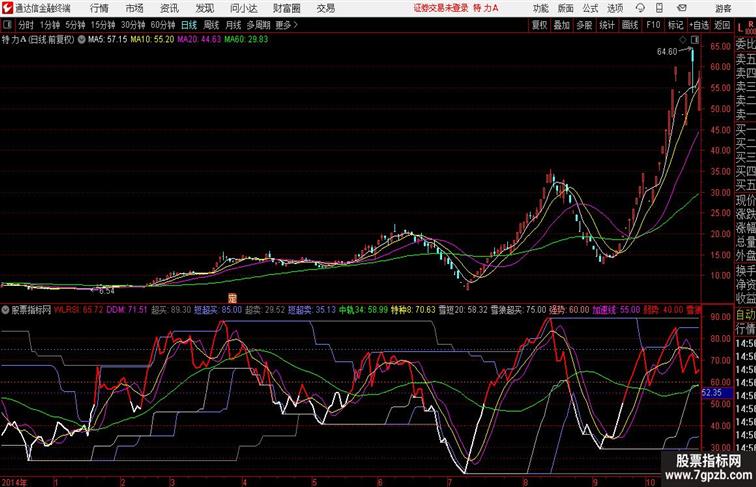Click the 画线 drawing toolbar button

(x=630, y=25)
